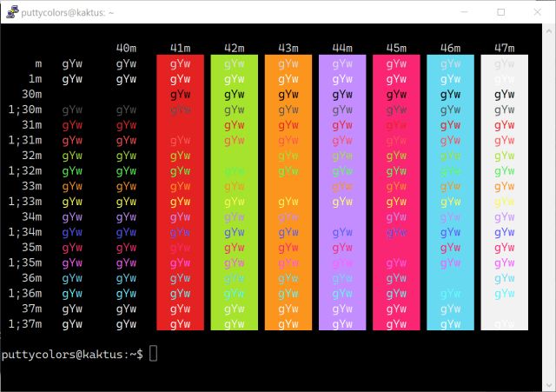Click the block cursor after the shell prompt
556x392 pixels.
coord(153,354)
